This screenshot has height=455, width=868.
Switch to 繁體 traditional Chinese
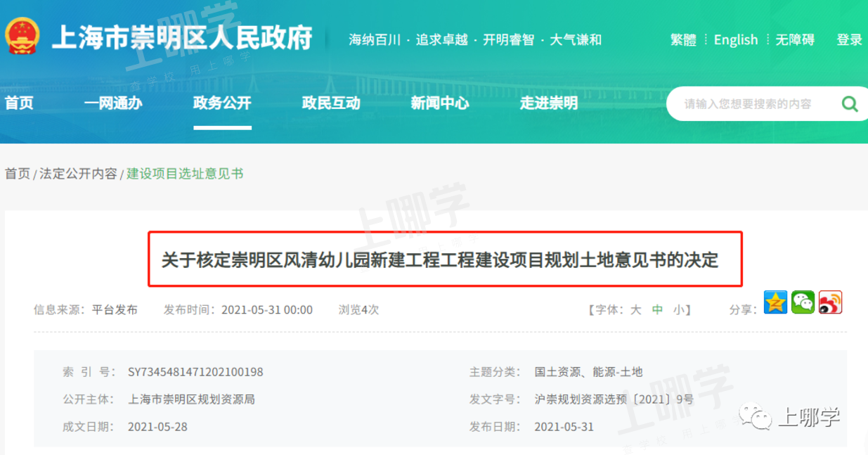[683, 40]
